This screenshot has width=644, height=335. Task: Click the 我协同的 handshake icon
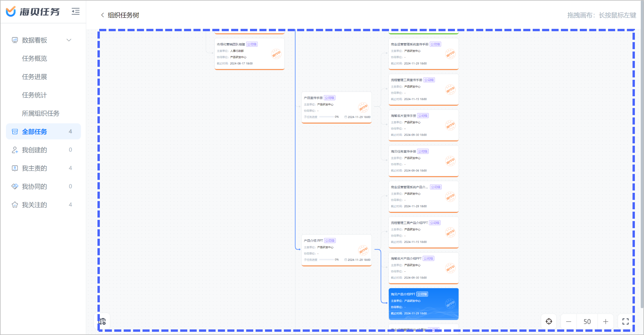(x=15, y=186)
